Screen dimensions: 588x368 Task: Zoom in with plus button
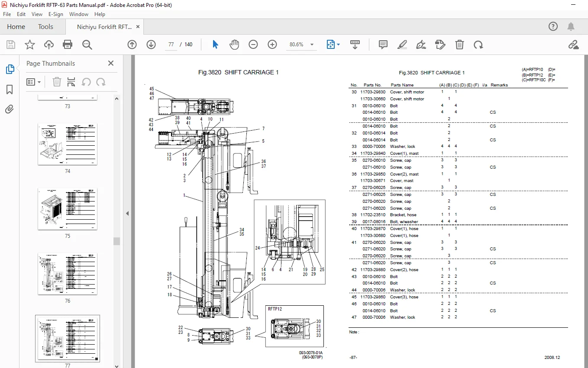(272, 45)
